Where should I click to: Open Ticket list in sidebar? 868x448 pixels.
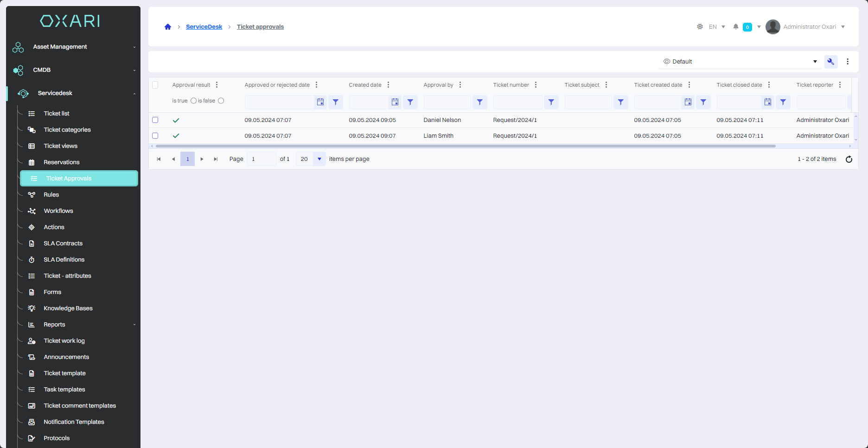point(57,114)
